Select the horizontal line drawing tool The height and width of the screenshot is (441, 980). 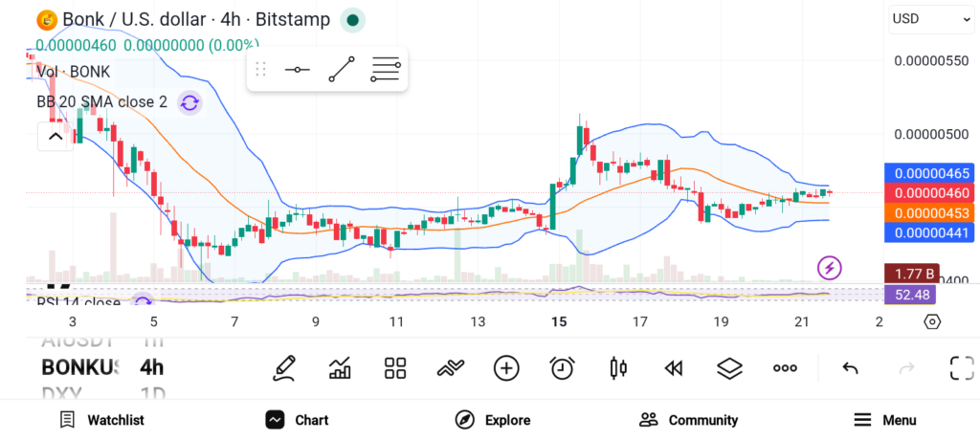[297, 69]
